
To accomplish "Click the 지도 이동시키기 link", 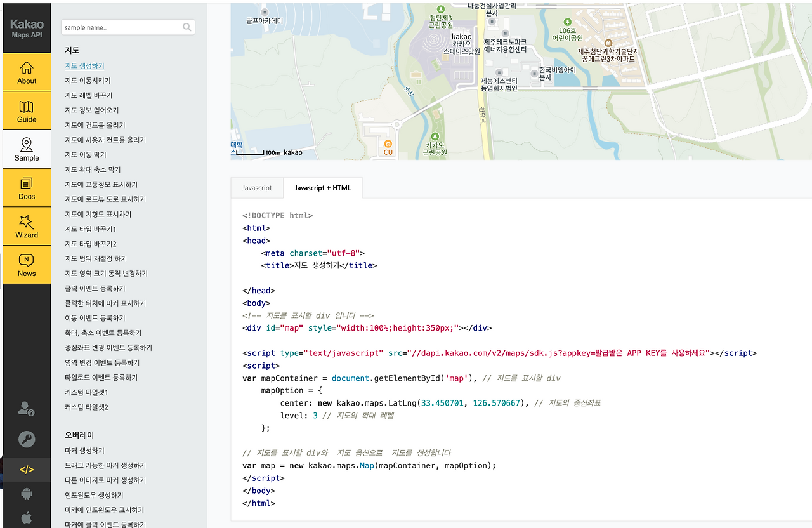I will pos(89,80).
